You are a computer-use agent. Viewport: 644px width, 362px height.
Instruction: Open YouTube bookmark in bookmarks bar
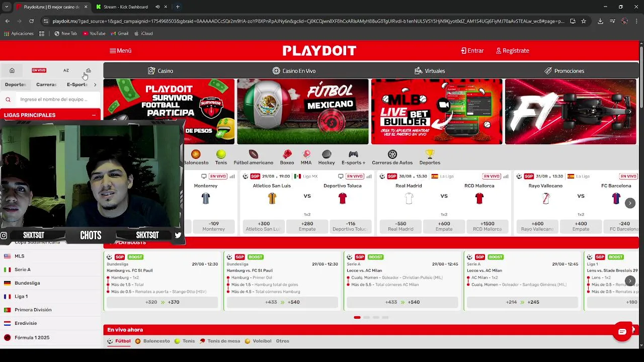click(94, 34)
